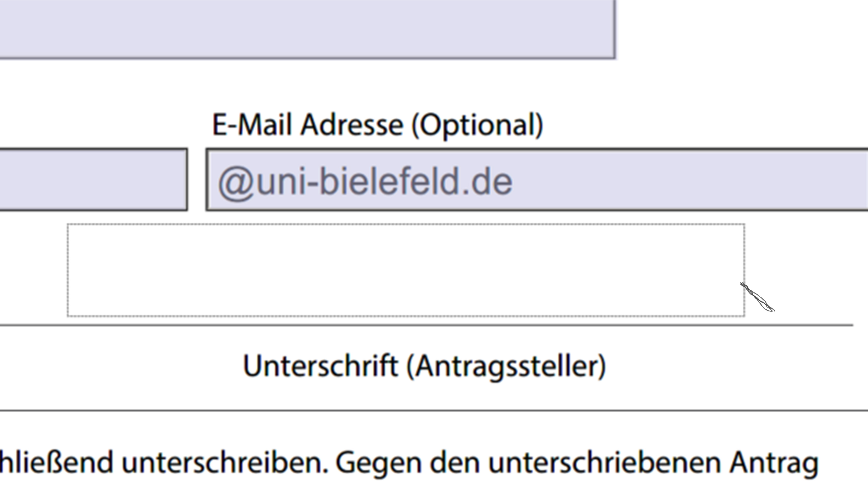Click inside the dotted signature box

point(404,270)
